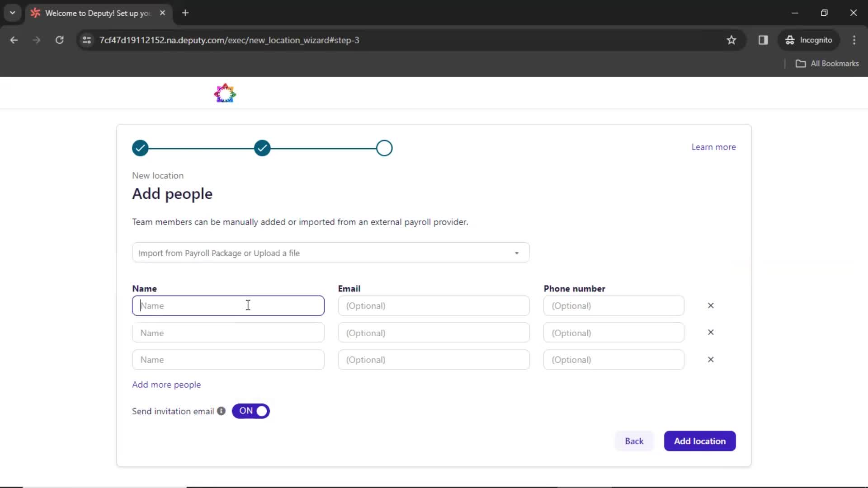The image size is (868, 488).
Task: Click the Back button
Action: pyautogui.click(x=634, y=441)
